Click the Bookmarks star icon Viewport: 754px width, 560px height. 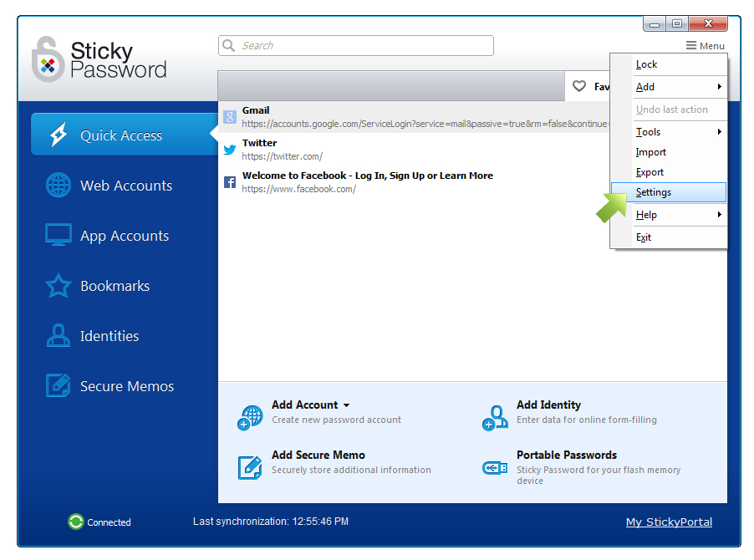(x=59, y=286)
